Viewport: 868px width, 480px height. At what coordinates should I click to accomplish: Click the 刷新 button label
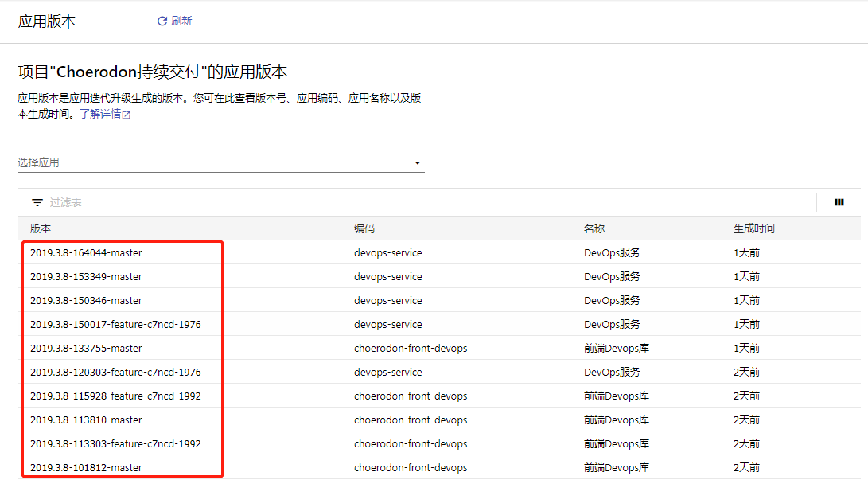(x=181, y=21)
